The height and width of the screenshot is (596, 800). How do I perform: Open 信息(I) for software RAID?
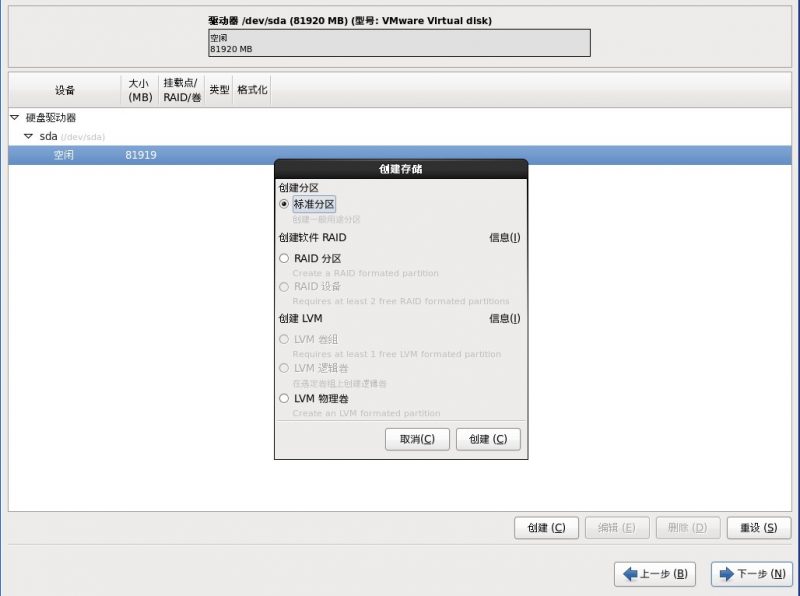505,237
